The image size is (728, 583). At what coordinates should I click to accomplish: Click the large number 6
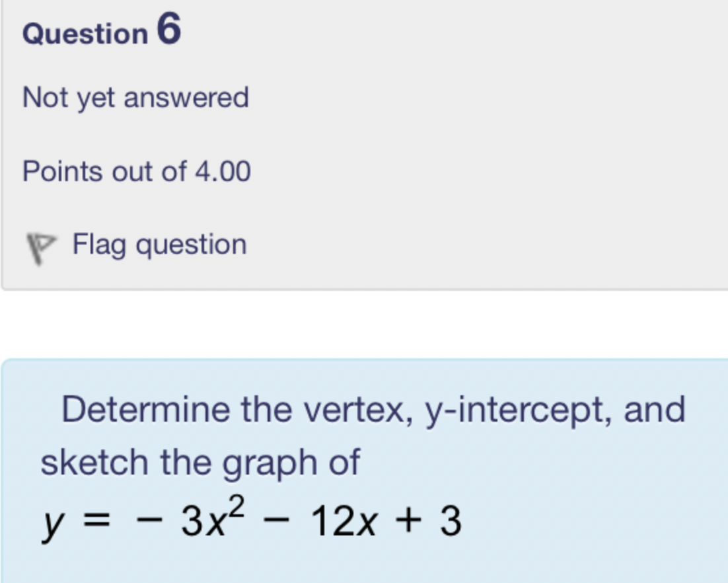pyautogui.click(x=168, y=30)
